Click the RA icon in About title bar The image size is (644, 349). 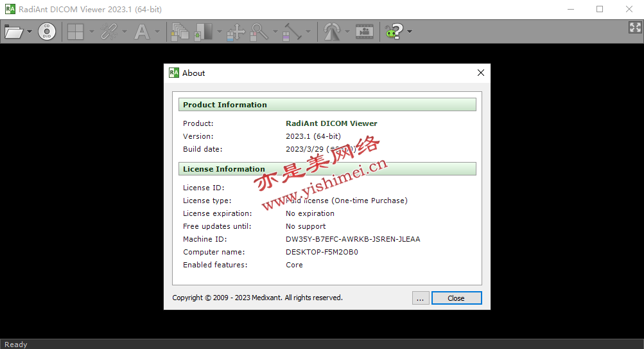coord(174,73)
